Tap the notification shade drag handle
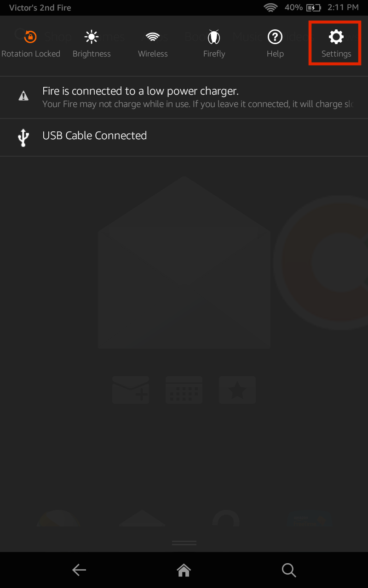 click(184, 543)
